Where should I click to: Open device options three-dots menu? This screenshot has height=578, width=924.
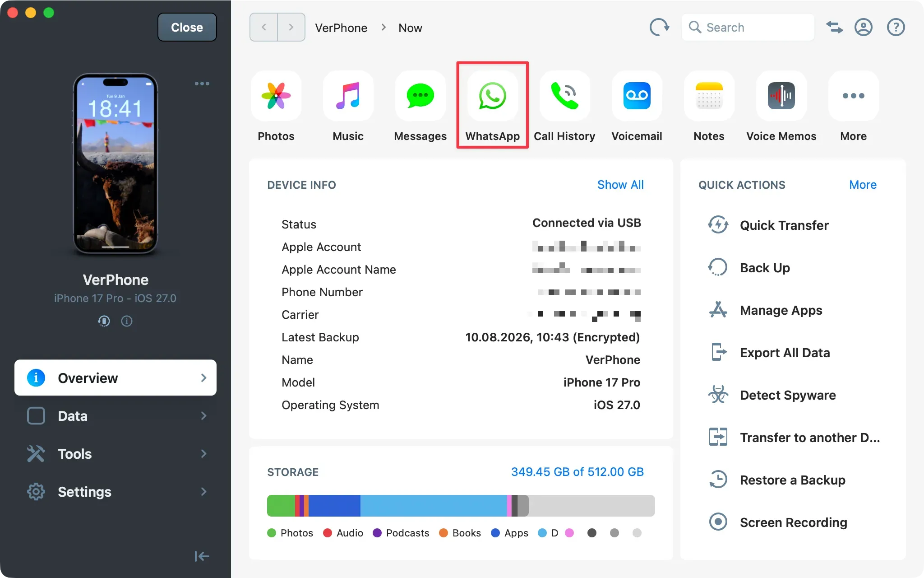202,84
